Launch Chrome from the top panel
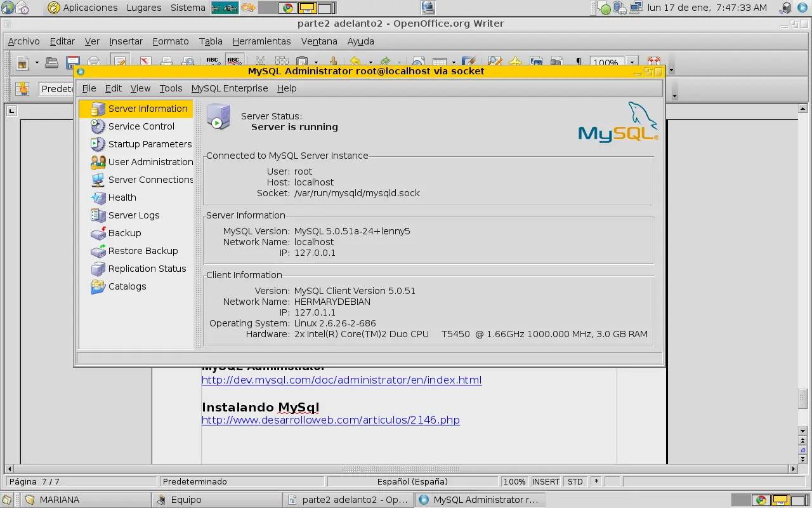 tap(288, 8)
